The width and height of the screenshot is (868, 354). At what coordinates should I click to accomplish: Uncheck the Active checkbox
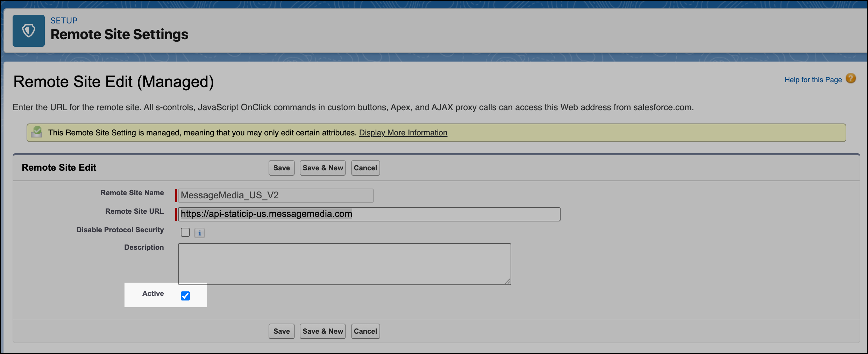click(185, 296)
